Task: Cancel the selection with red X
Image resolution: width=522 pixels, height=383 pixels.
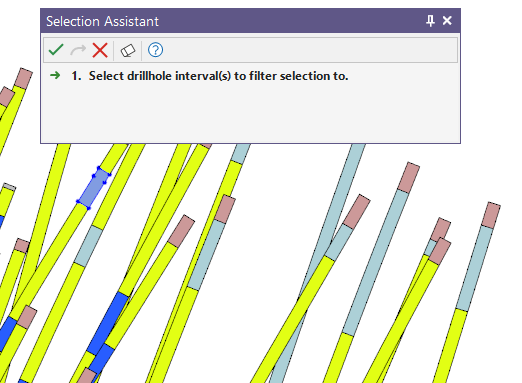Action: tap(100, 50)
